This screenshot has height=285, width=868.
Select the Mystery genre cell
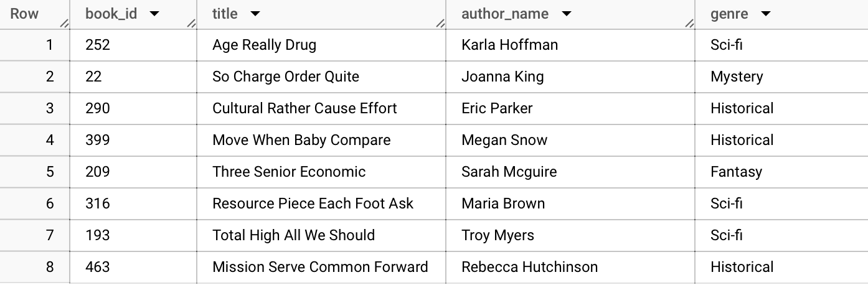click(781, 77)
